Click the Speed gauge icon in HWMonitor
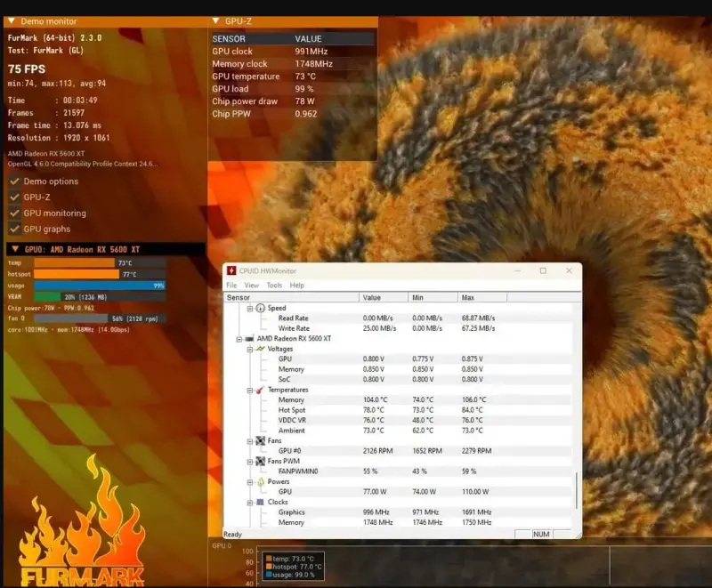 260,308
